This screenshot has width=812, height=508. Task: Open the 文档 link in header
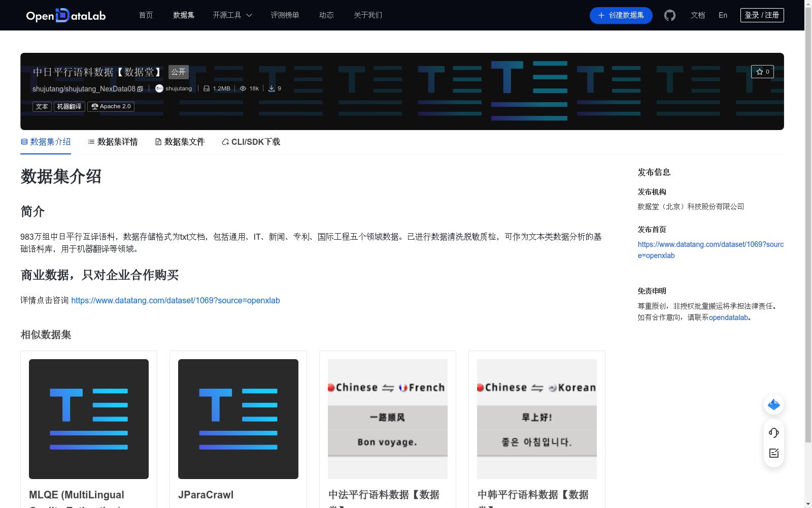pos(698,15)
